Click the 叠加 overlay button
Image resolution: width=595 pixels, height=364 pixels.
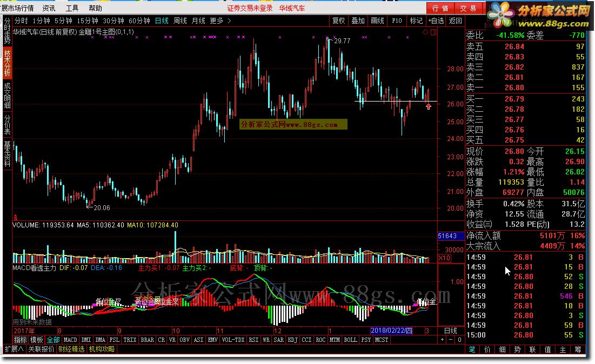[358, 21]
